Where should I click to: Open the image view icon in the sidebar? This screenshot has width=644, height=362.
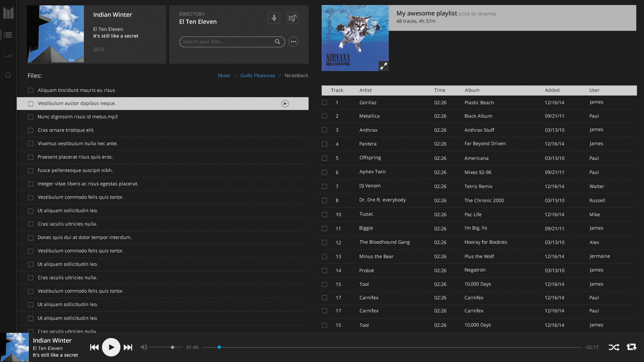pos(8,55)
